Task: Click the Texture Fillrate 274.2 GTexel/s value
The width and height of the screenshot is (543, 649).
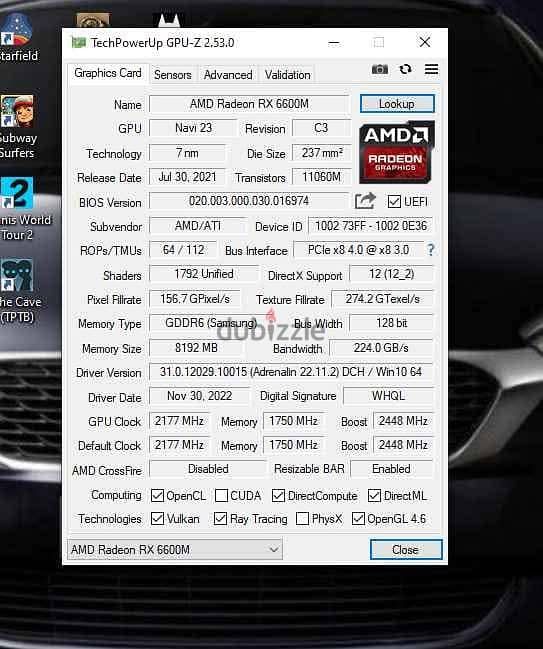Action: click(x=382, y=299)
